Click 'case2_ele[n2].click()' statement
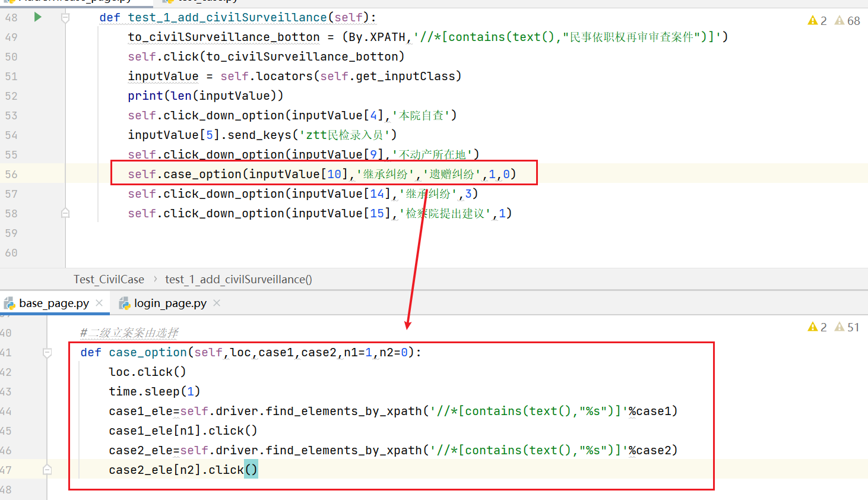The height and width of the screenshot is (500, 868). point(183,470)
